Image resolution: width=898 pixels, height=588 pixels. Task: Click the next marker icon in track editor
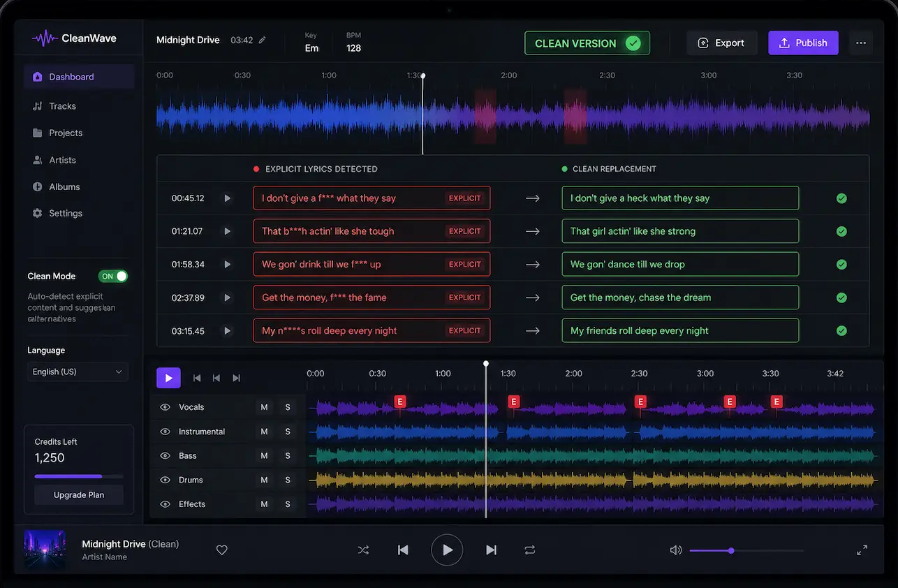tap(236, 378)
